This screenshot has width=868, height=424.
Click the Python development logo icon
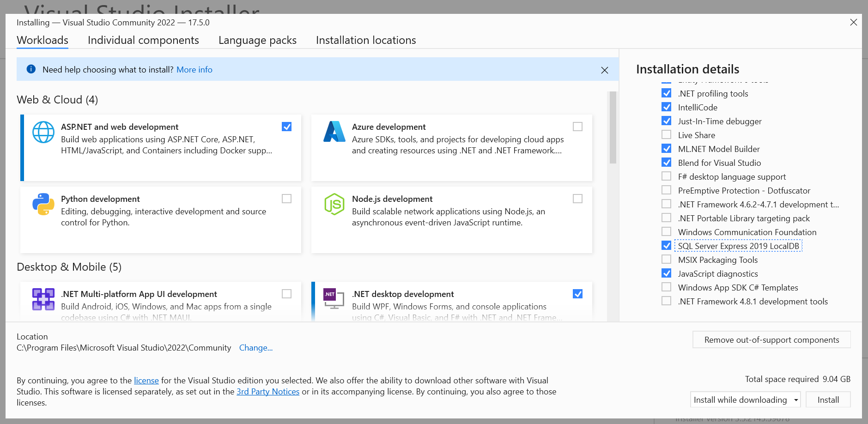tap(43, 204)
